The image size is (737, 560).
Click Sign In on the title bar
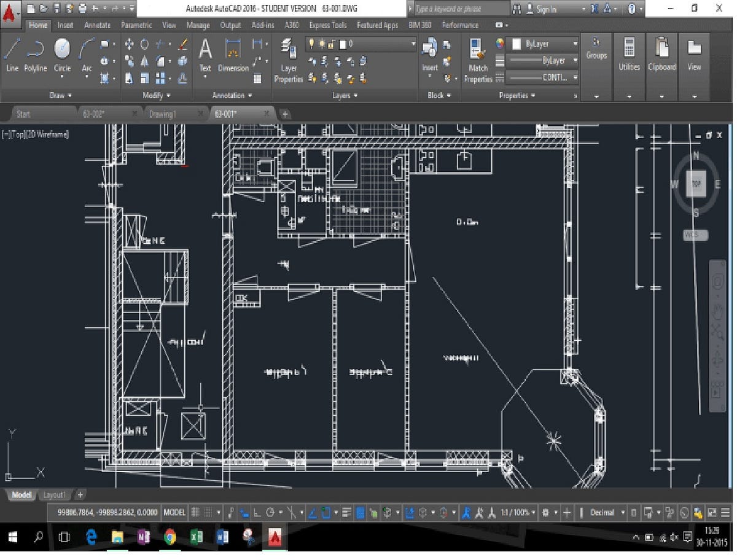(x=545, y=8)
